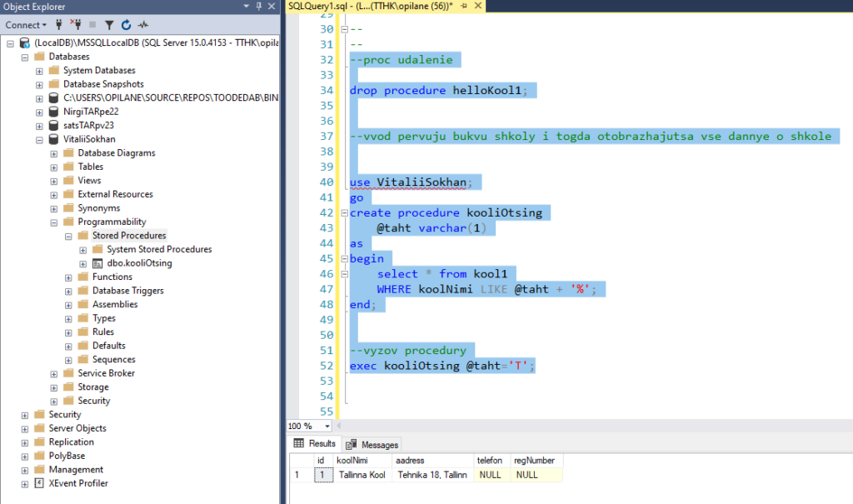Select System Stored Procedures folder

click(x=159, y=249)
